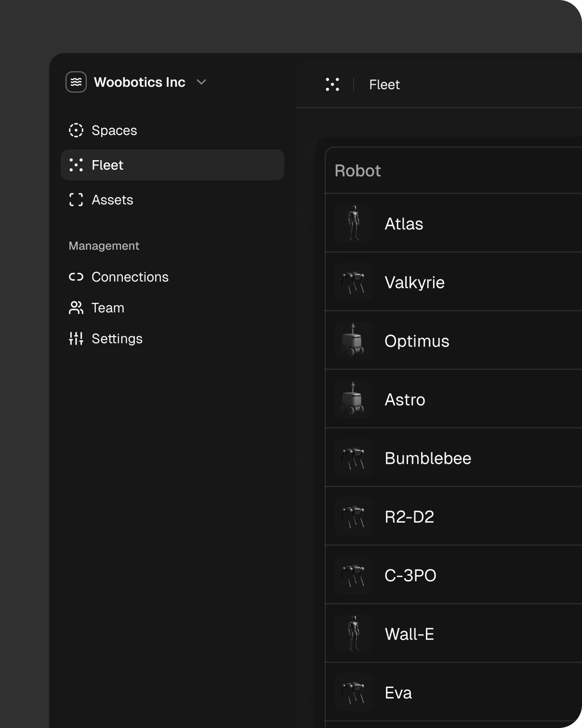This screenshot has height=728, width=582.
Task: Click the Assets bracket-frame icon
Action: 76,200
